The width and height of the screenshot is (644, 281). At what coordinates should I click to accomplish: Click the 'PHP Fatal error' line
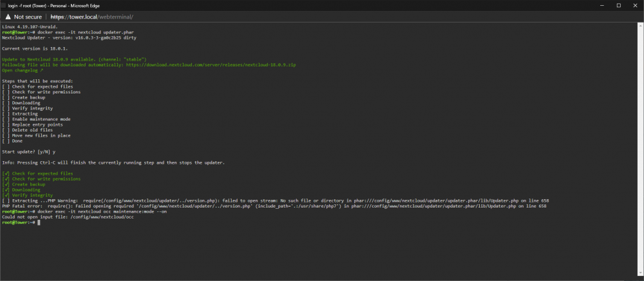pyautogui.click(x=274, y=206)
